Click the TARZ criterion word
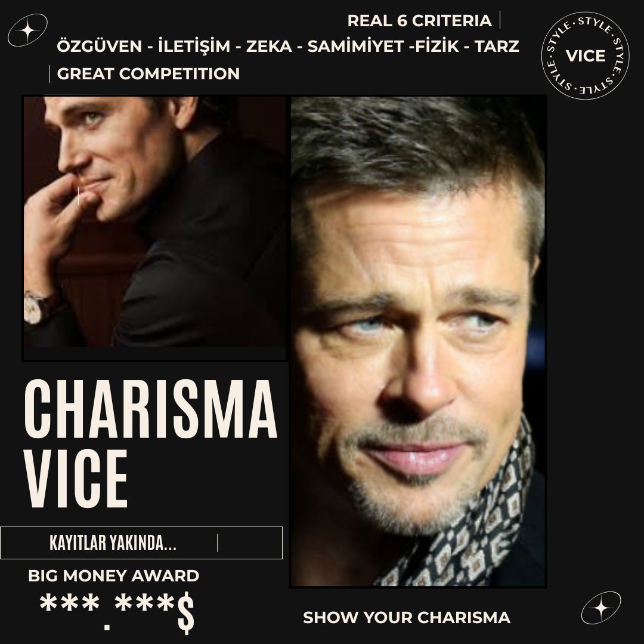 [497, 47]
